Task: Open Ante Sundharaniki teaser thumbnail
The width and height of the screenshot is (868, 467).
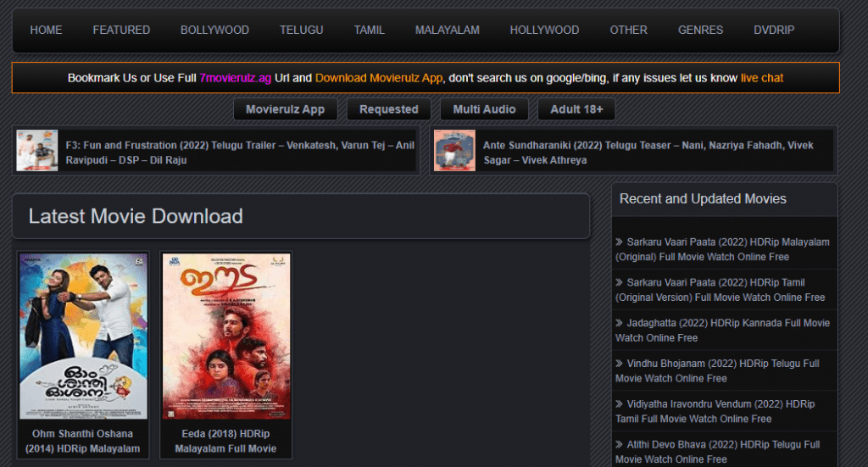Action: point(454,151)
